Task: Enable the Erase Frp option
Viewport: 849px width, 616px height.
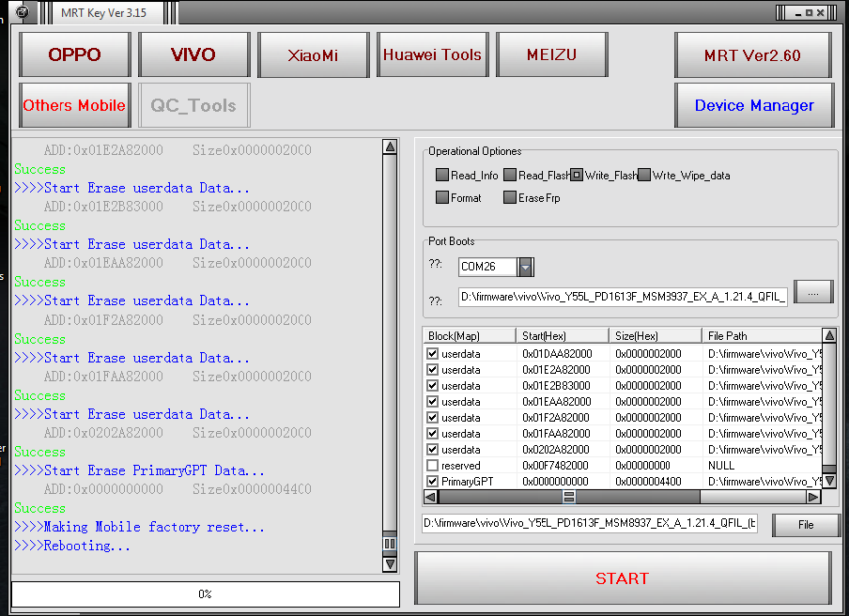Action: 510,197
